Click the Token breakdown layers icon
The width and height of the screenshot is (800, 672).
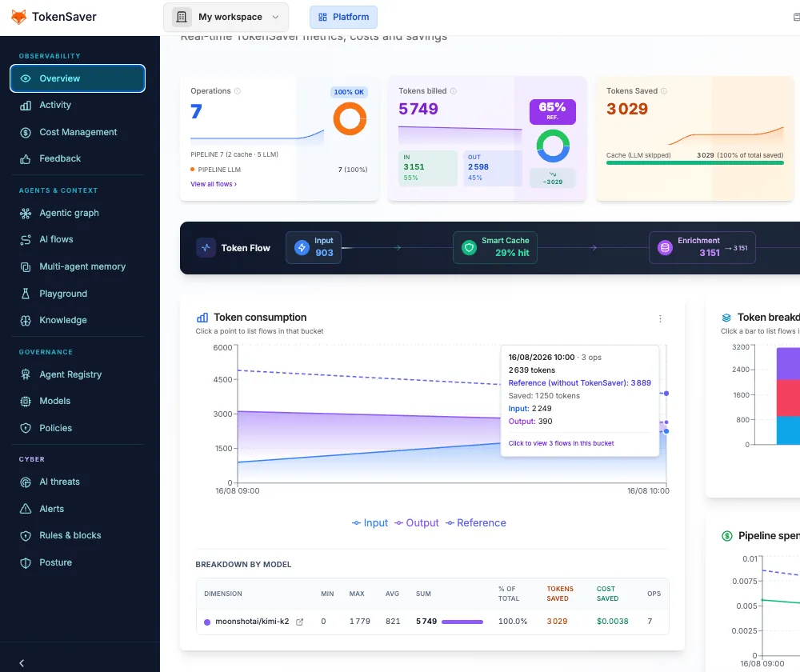pyautogui.click(x=726, y=318)
